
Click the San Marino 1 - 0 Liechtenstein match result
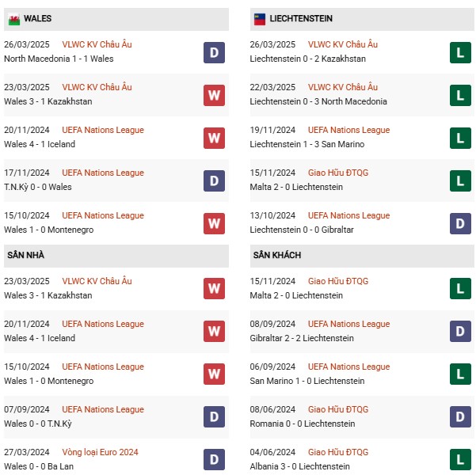pos(307,381)
